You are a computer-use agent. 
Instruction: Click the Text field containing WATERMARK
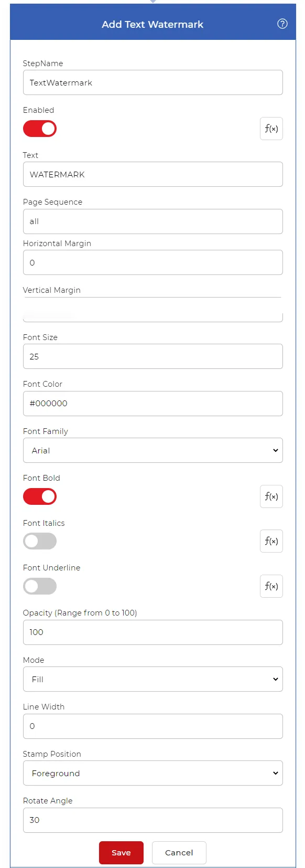coord(153,174)
